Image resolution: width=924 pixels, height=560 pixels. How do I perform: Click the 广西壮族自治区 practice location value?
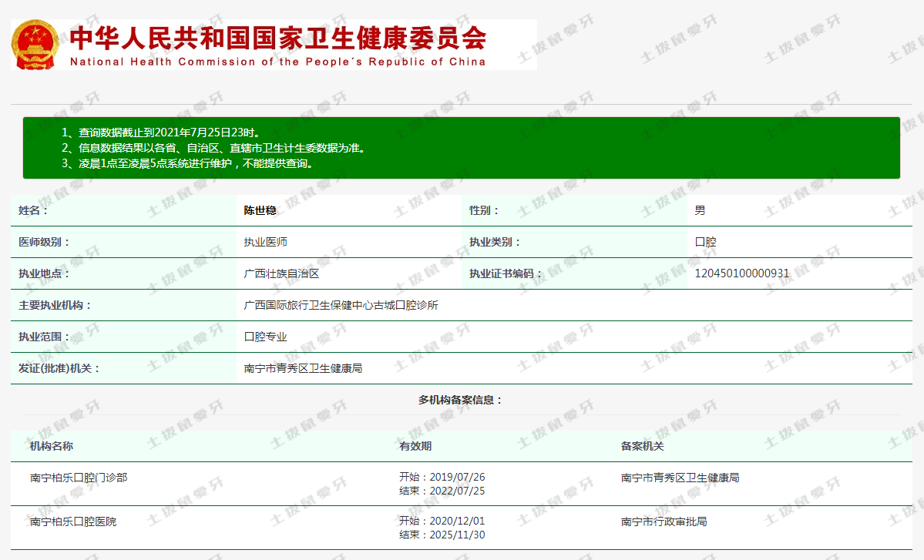coord(281,273)
